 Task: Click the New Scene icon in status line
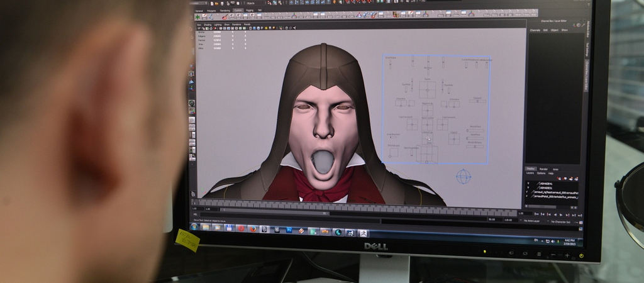(212, 4)
